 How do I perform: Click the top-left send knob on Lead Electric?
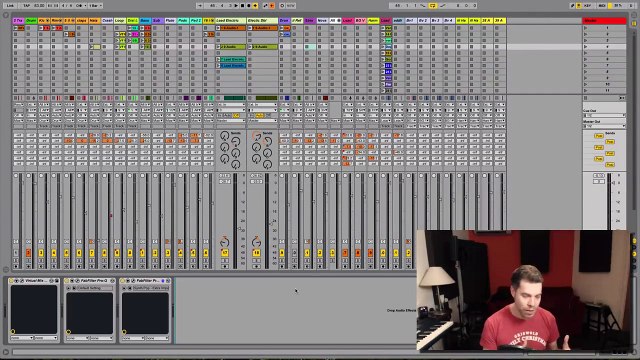tap(225, 136)
